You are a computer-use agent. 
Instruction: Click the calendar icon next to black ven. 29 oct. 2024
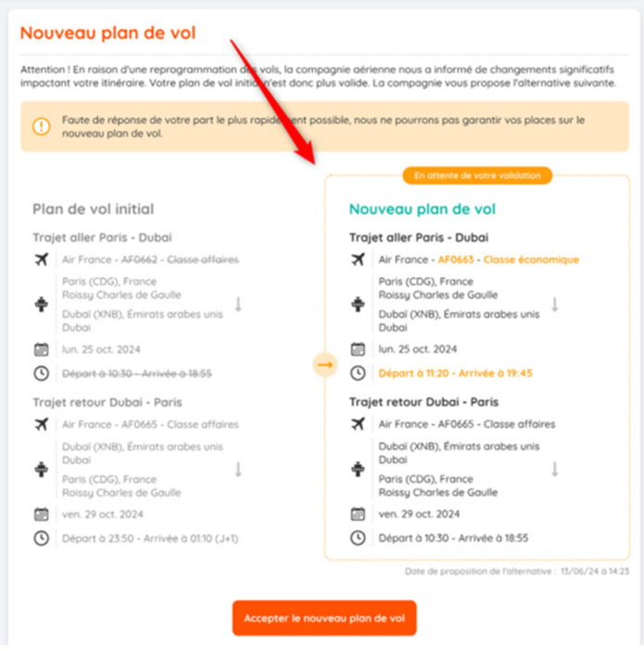pyautogui.click(x=358, y=515)
